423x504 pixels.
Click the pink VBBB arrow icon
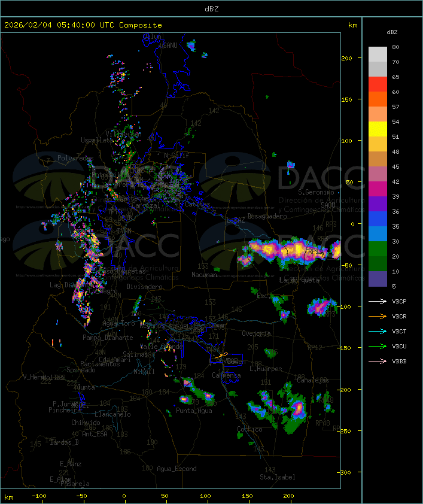point(378,362)
